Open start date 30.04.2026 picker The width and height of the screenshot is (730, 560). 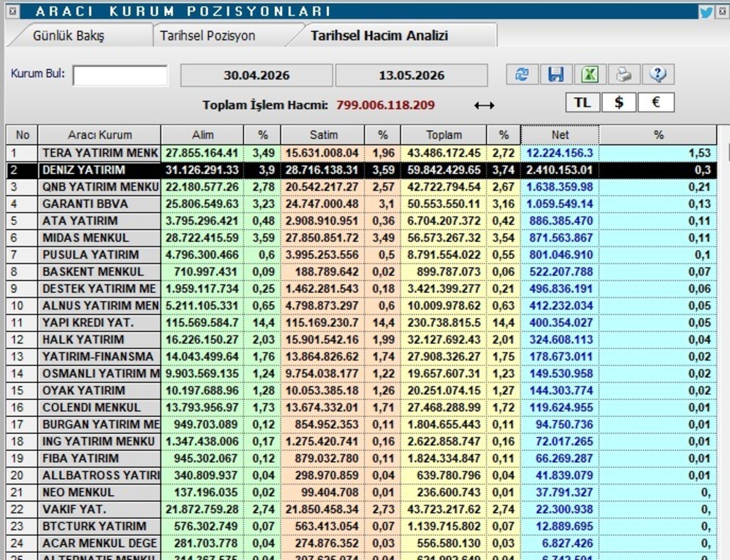click(x=257, y=75)
